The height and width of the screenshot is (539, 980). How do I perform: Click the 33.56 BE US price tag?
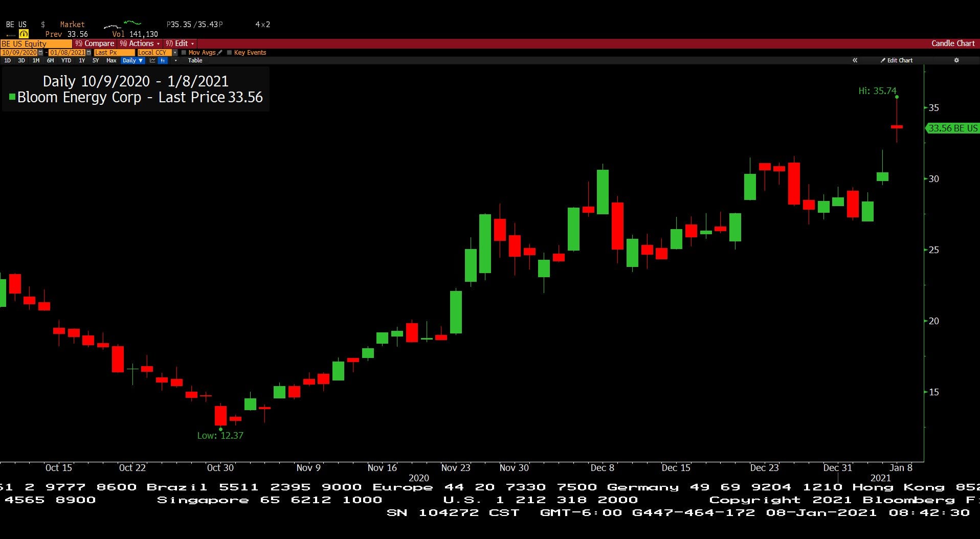[952, 128]
